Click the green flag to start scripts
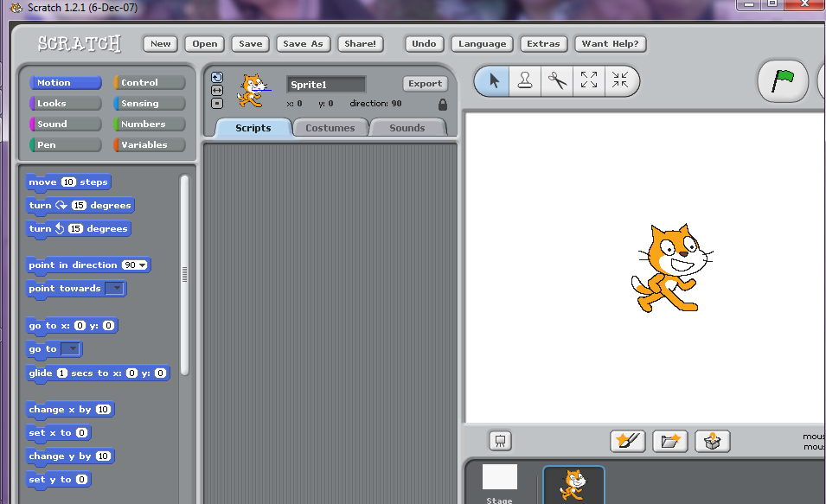 [783, 80]
